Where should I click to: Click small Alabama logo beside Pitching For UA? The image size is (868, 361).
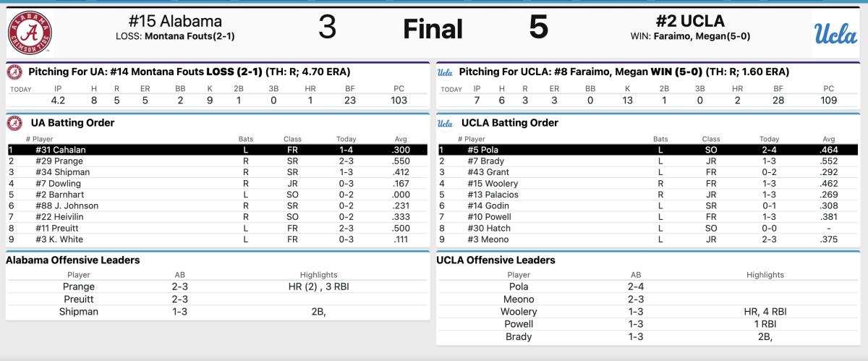point(14,72)
